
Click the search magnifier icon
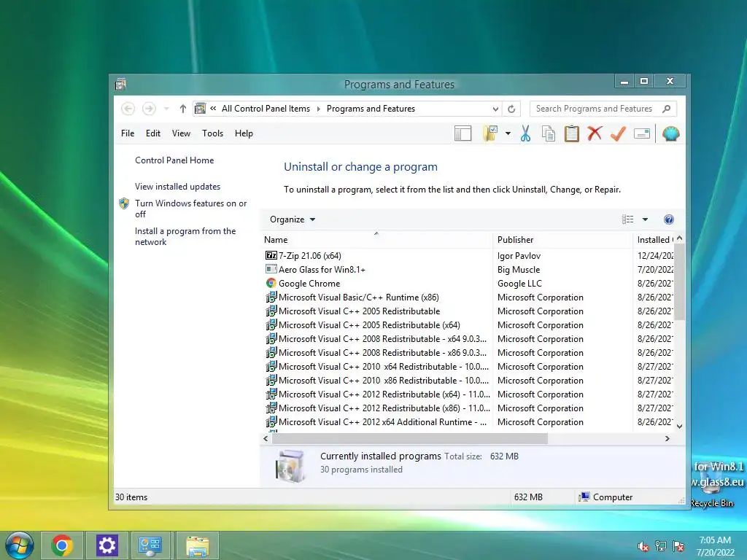coord(667,109)
